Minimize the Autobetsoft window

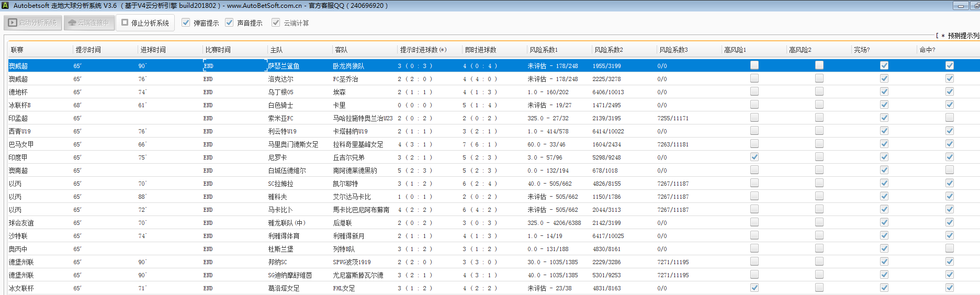[960, 6]
